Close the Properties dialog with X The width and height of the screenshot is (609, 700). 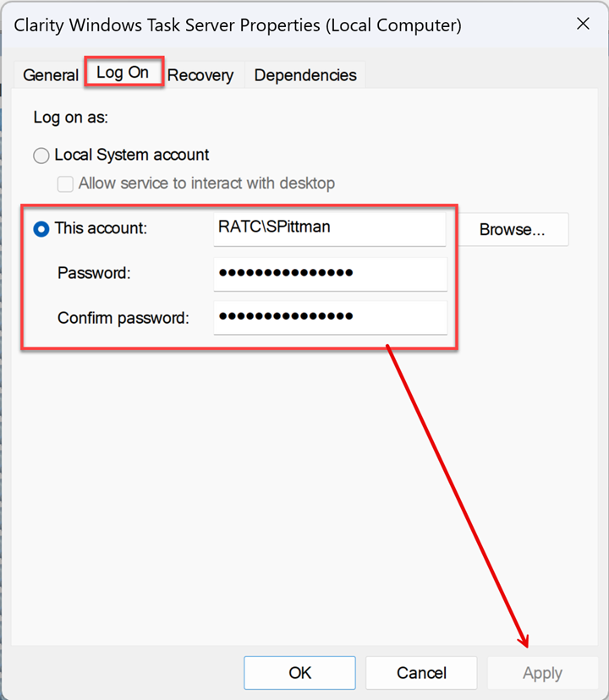pos(583,24)
